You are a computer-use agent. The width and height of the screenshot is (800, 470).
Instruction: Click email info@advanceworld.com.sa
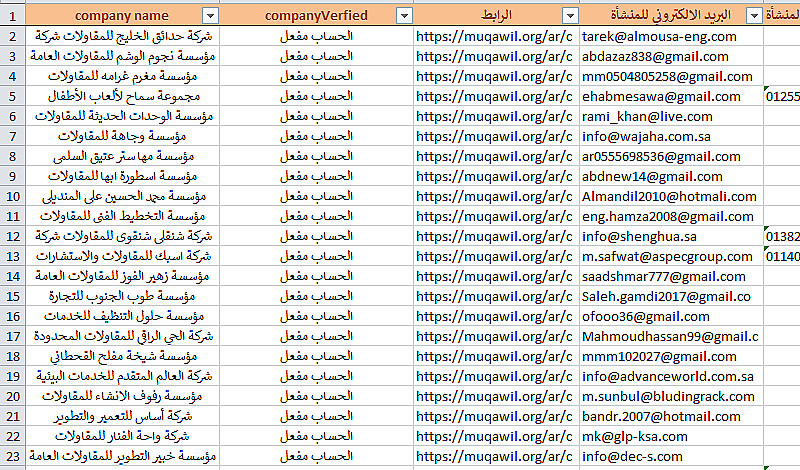(x=668, y=377)
